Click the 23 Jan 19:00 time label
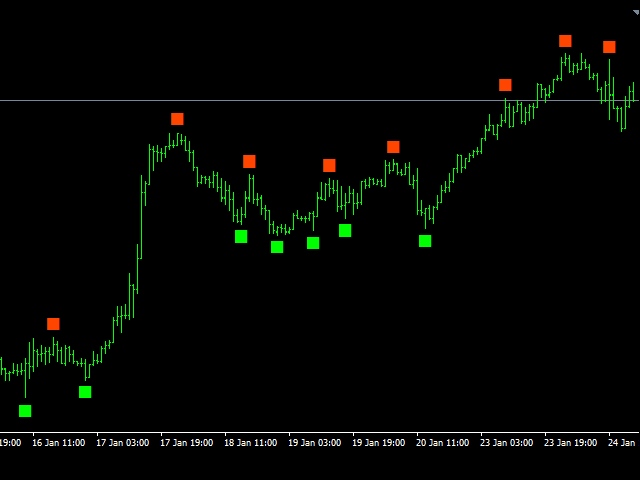 (571, 443)
